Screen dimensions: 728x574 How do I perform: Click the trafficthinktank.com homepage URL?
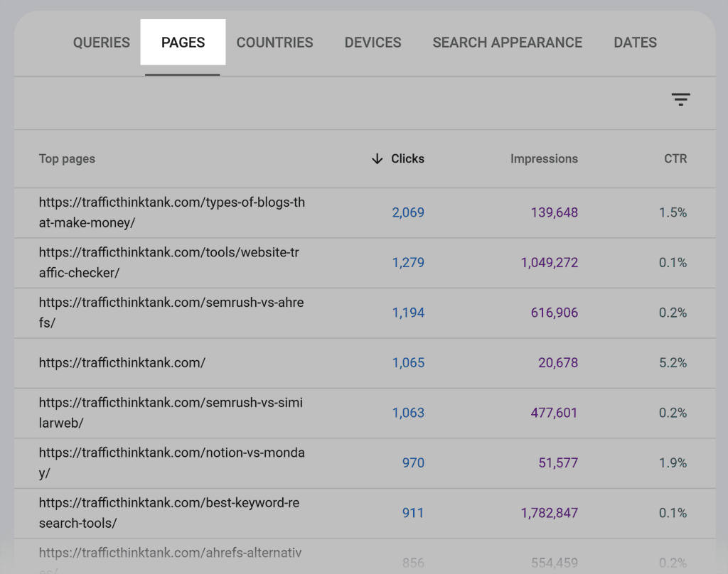pos(122,362)
